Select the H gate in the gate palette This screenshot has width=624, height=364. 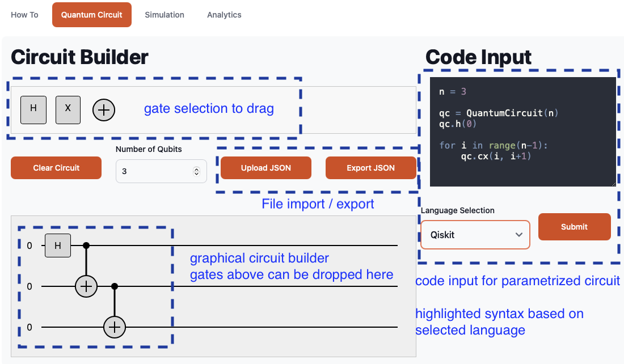[x=33, y=109]
